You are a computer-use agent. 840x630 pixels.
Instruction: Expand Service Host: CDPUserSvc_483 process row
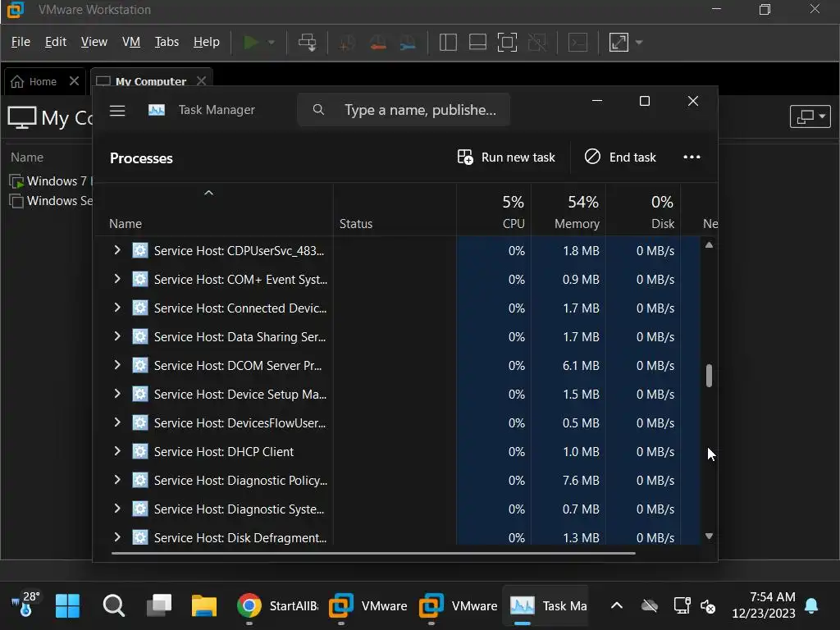point(117,249)
